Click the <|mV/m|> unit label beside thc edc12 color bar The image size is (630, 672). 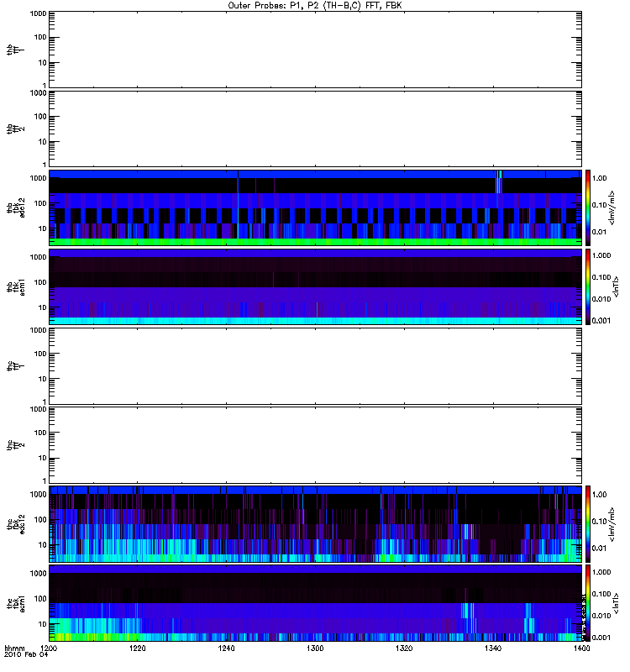tap(612, 524)
